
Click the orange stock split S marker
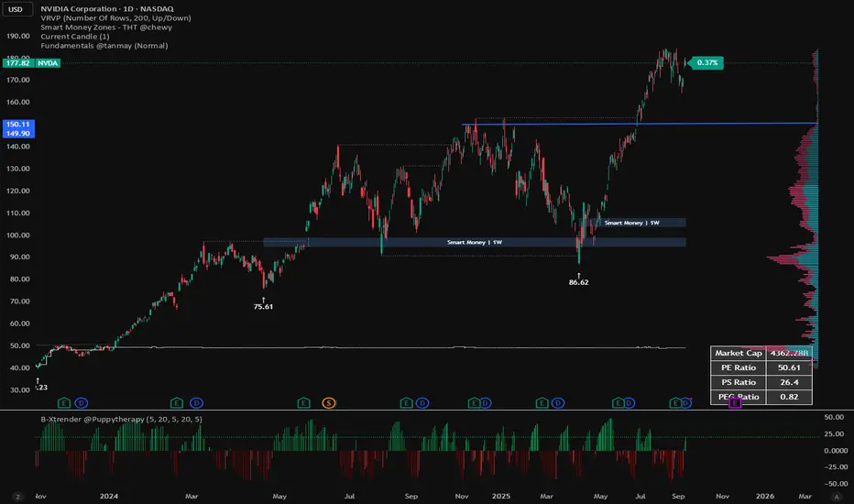pyautogui.click(x=328, y=403)
